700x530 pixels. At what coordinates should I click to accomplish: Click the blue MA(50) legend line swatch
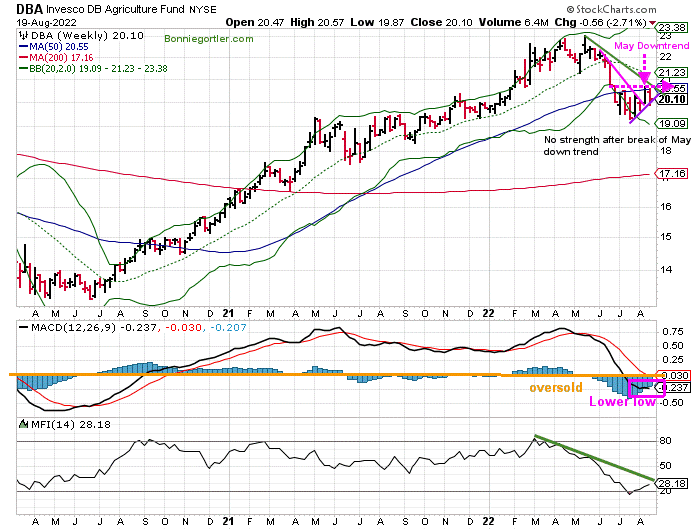(x=23, y=47)
